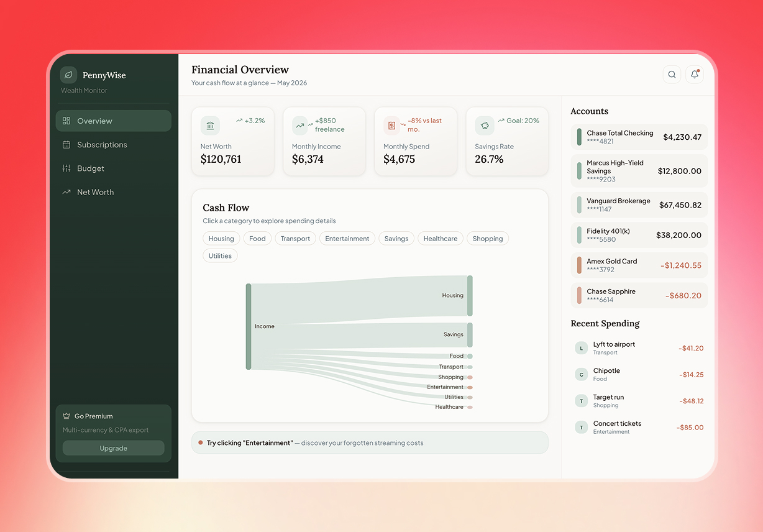
Task: Open the Vanguard Brokerage account row
Action: pos(639,205)
